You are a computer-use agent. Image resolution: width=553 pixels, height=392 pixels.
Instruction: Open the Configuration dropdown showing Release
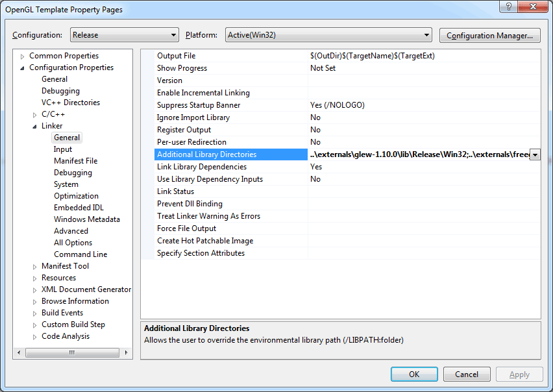(125, 35)
